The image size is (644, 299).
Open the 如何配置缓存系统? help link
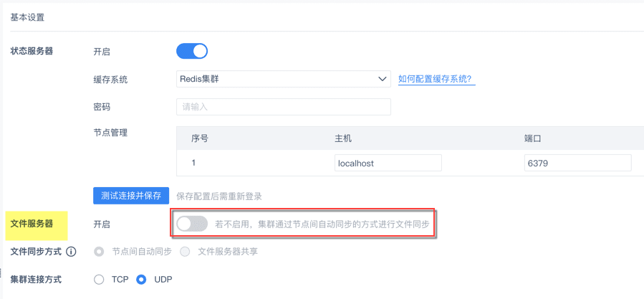pos(436,80)
